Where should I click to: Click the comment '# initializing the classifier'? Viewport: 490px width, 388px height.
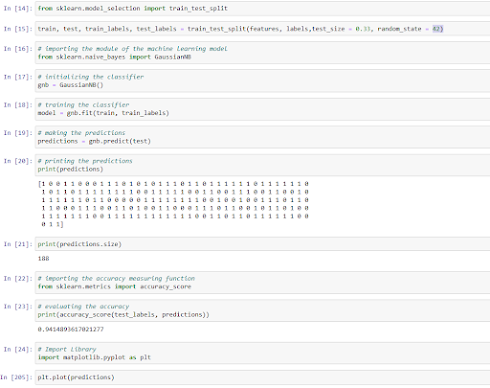click(91, 77)
